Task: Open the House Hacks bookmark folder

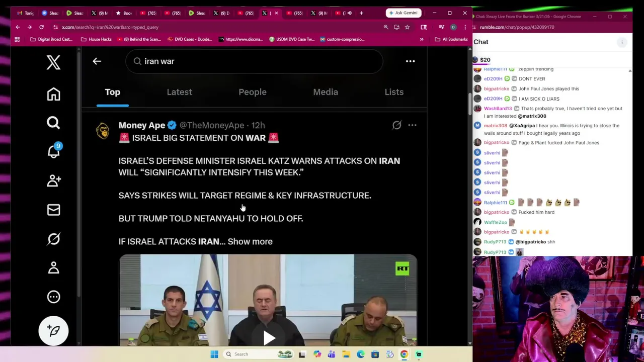Action: point(96,39)
